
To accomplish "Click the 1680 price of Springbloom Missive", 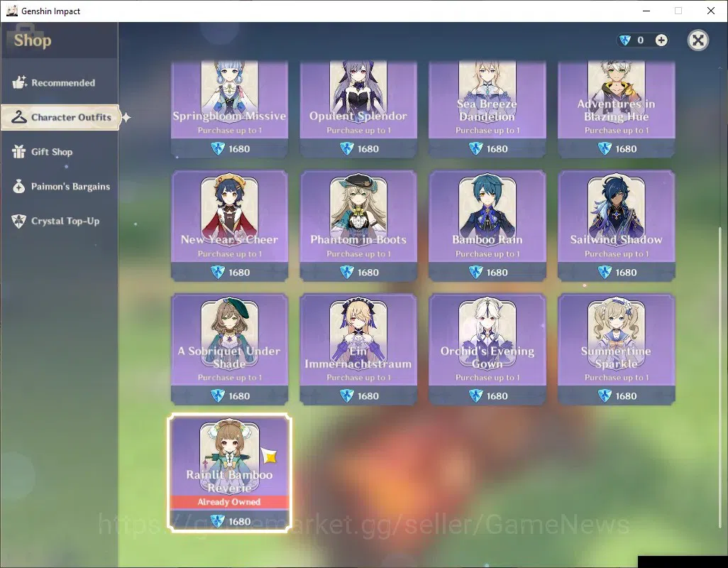I will click(239, 149).
